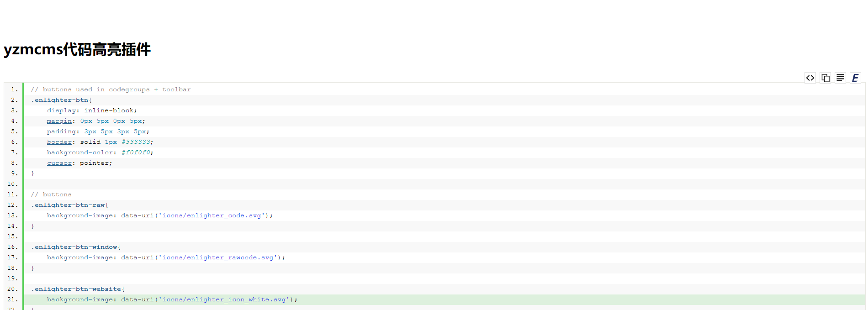Select the "background-color" property on line 7

tap(80, 152)
